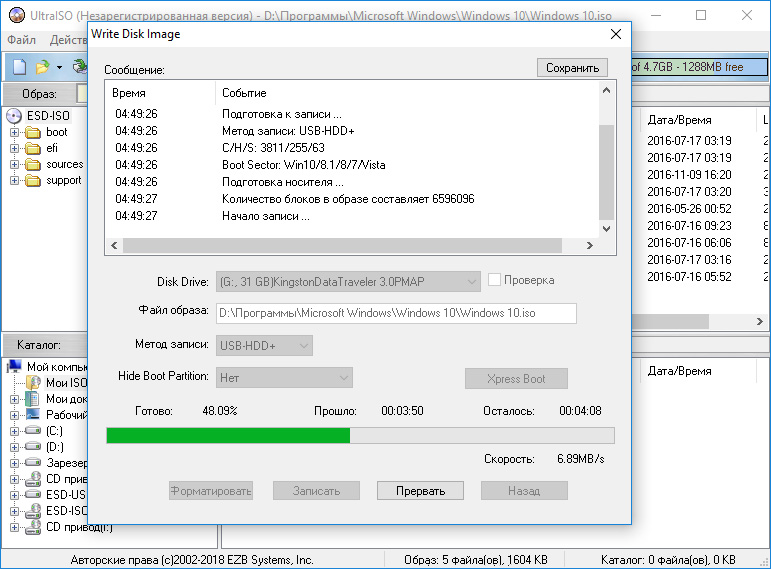Select the CD привод(I:) icon in catalog
The width and height of the screenshot is (771, 569).
(x=33, y=527)
